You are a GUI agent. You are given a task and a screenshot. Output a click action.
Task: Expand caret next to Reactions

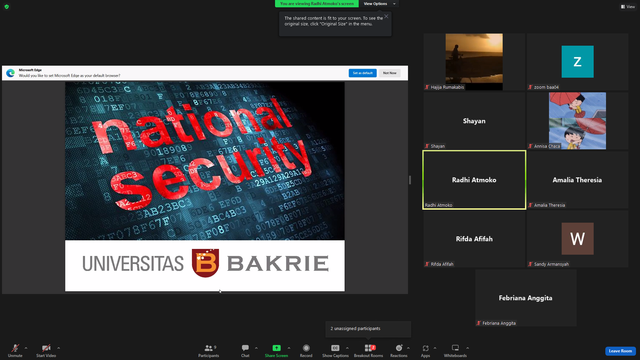point(408,348)
